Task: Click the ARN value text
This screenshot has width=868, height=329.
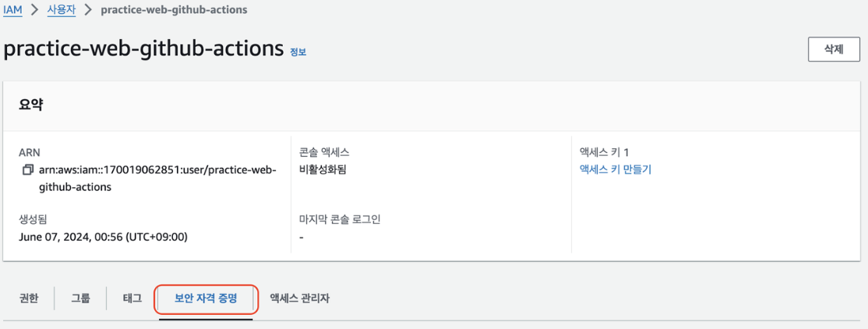Action: [x=157, y=179]
